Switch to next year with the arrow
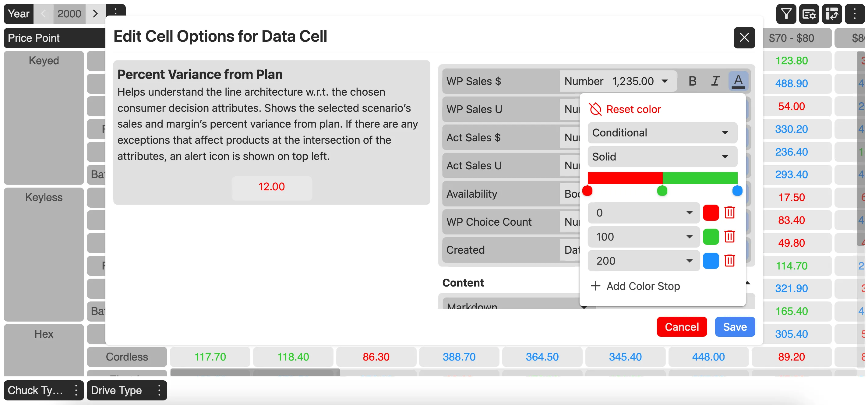Screen dimensions: 868x405 [96, 13]
